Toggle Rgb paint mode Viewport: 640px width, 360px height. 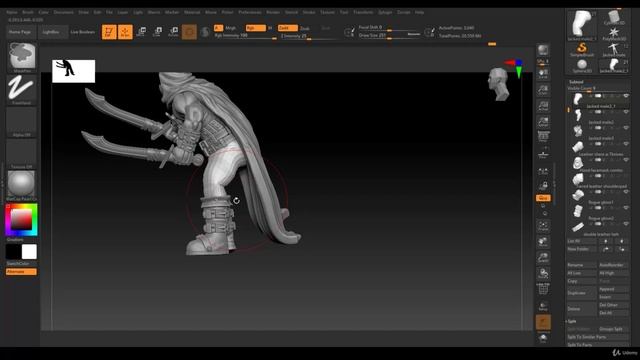tap(256, 28)
